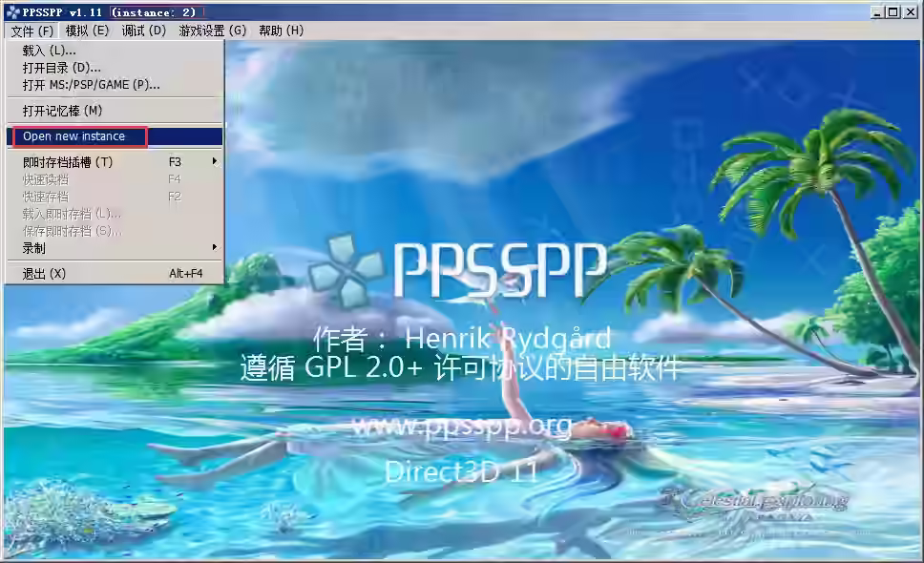The image size is (924, 563).
Task: Choose 载入 (L)... from the file menu
Action: (115, 51)
